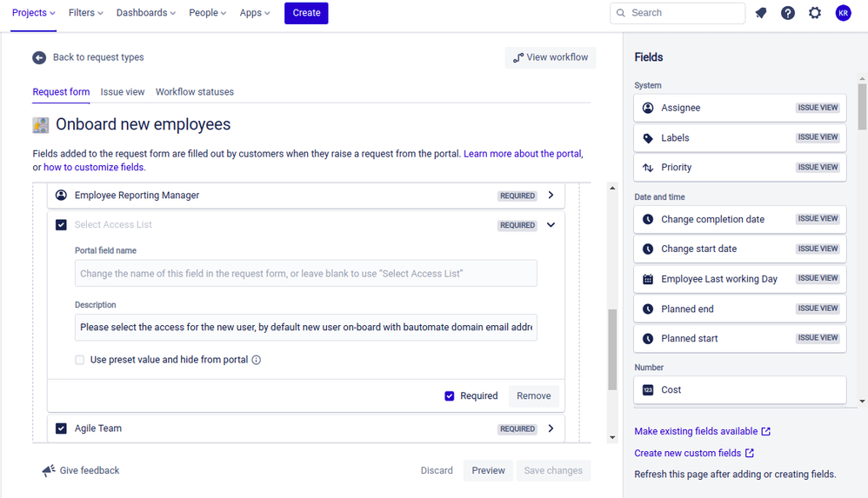The width and height of the screenshot is (868, 498).
Task: Click the form list scroll down arrow
Action: pyautogui.click(x=612, y=437)
